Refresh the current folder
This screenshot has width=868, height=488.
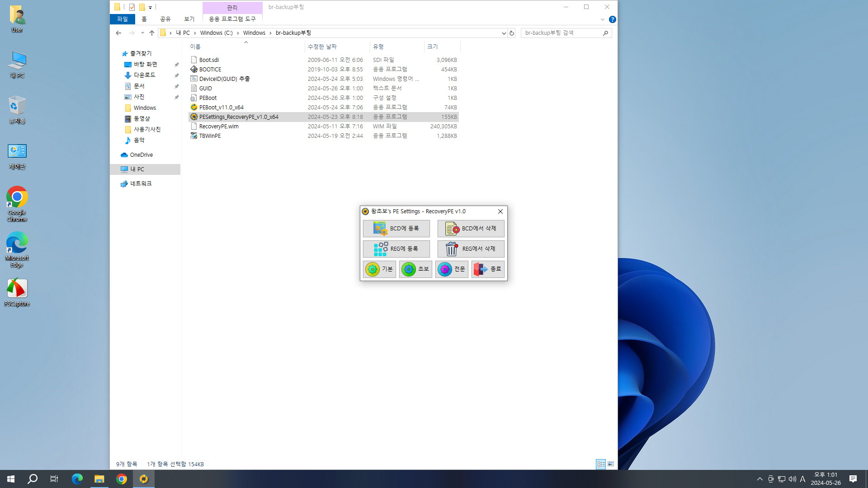(512, 33)
